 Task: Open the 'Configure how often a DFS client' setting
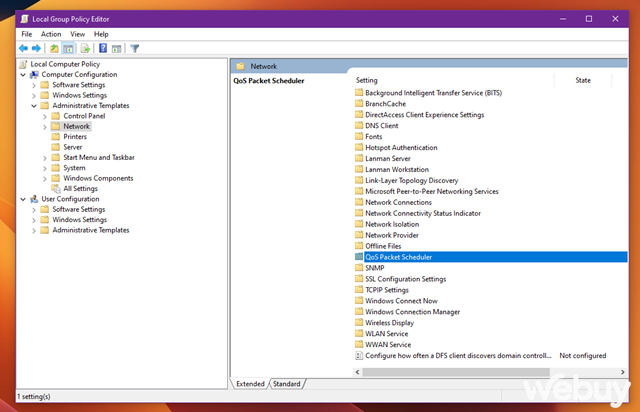pyautogui.click(x=457, y=355)
